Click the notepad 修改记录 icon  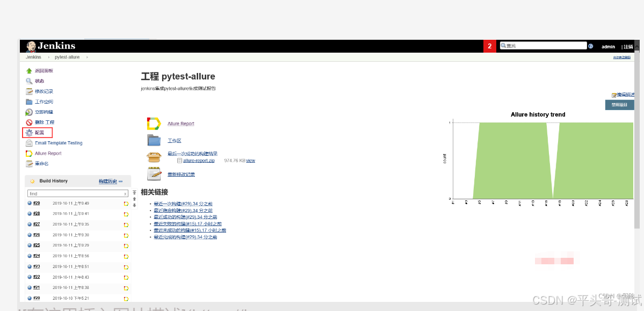click(x=29, y=91)
